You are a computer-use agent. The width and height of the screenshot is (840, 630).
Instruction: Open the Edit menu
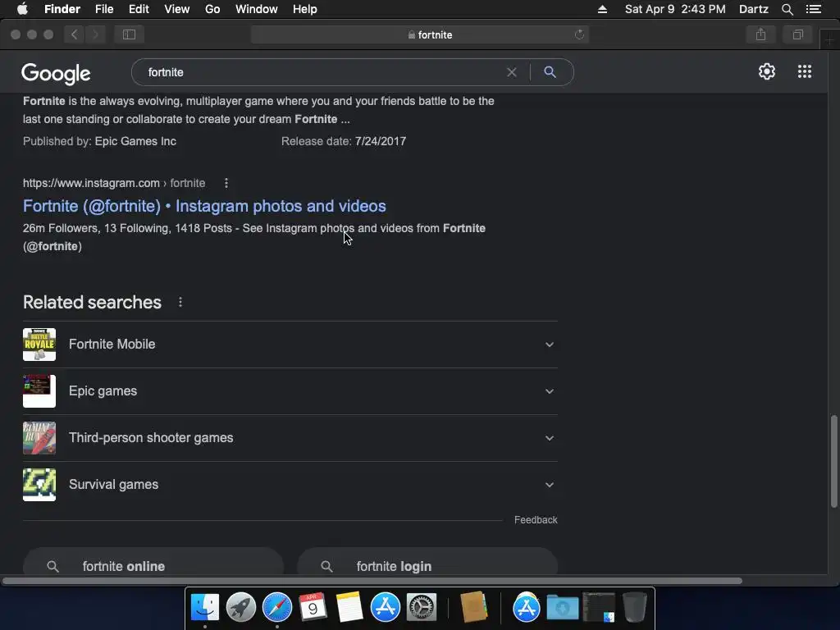(x=139, y=9)
